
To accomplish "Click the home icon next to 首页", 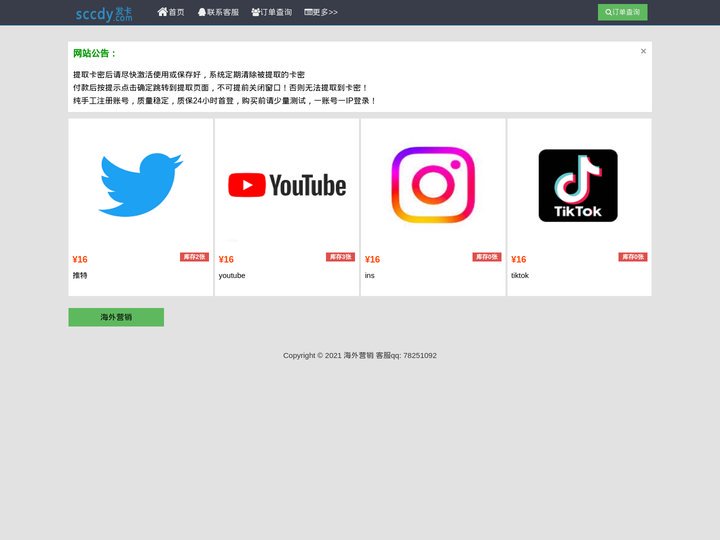I will point(162,12).
